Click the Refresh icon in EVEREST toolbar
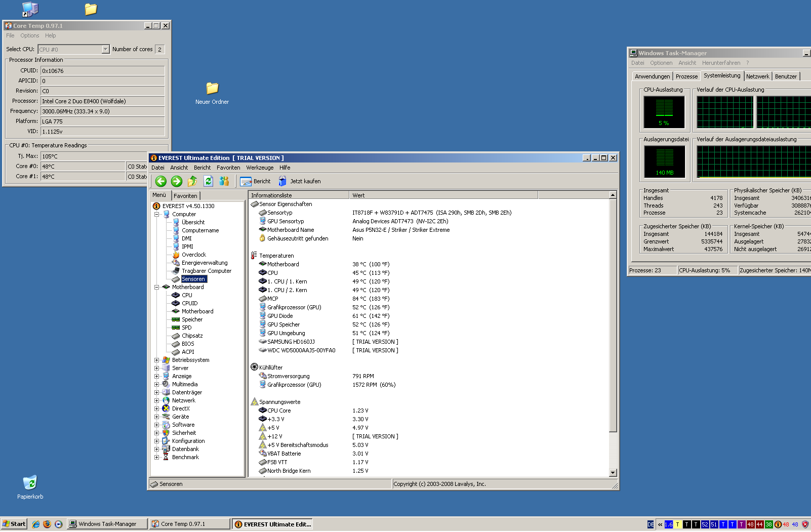 pyautogui.click(x=208, y=181)
